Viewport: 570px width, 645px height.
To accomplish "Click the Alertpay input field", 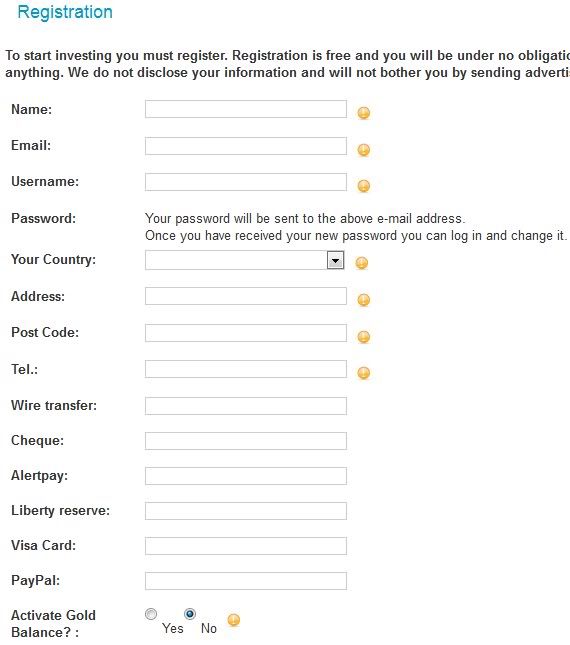I will click(x=246, y=476).
